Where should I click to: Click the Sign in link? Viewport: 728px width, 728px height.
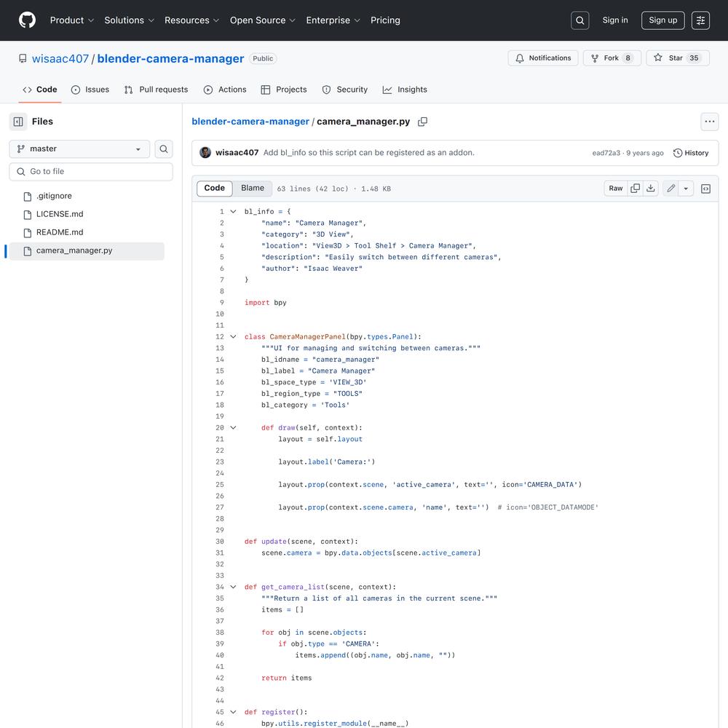[615, 20]
